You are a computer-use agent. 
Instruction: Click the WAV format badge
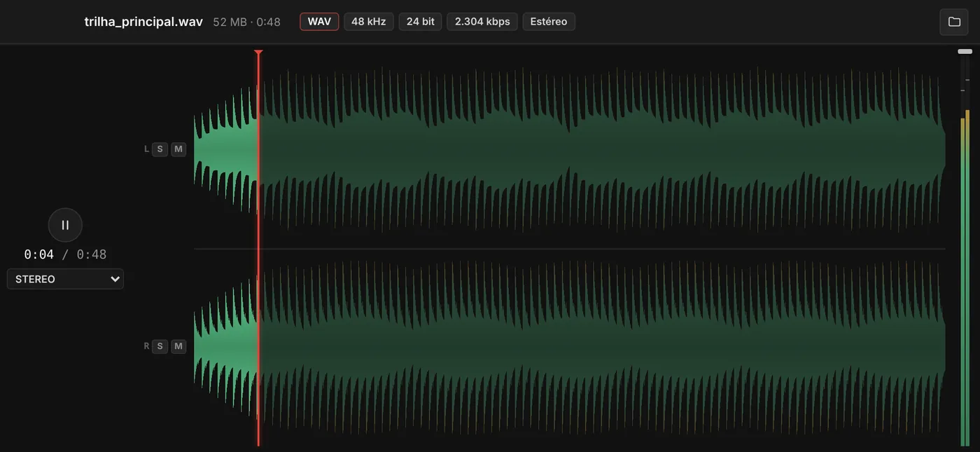[x=319, y=22]
